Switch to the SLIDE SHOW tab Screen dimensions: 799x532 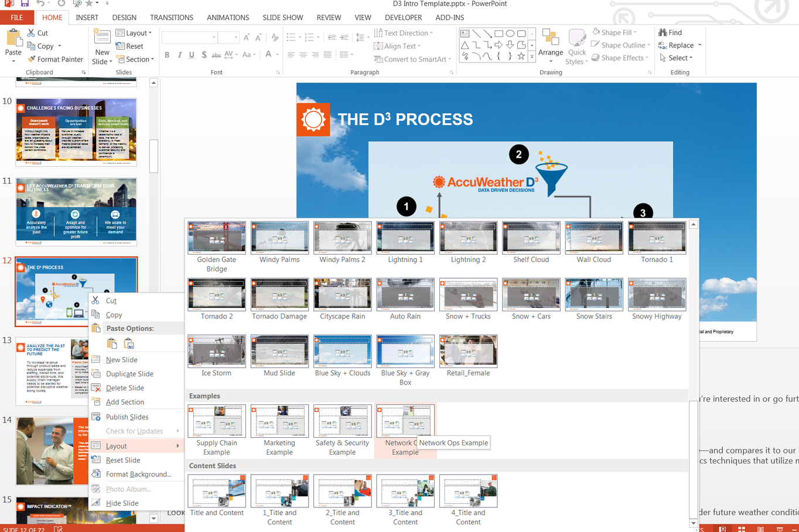tap(283, 18)
